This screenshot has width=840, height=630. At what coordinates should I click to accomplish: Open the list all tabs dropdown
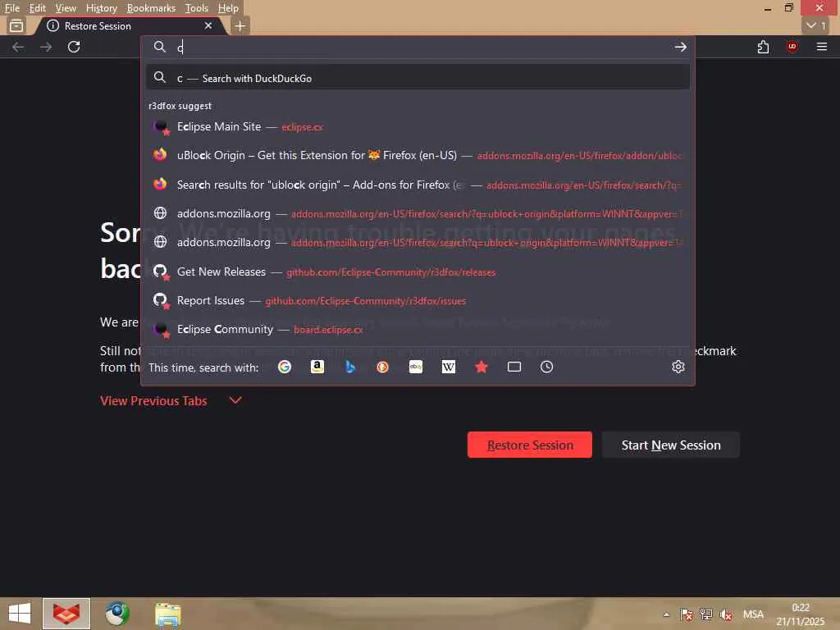tap(816, 25)
